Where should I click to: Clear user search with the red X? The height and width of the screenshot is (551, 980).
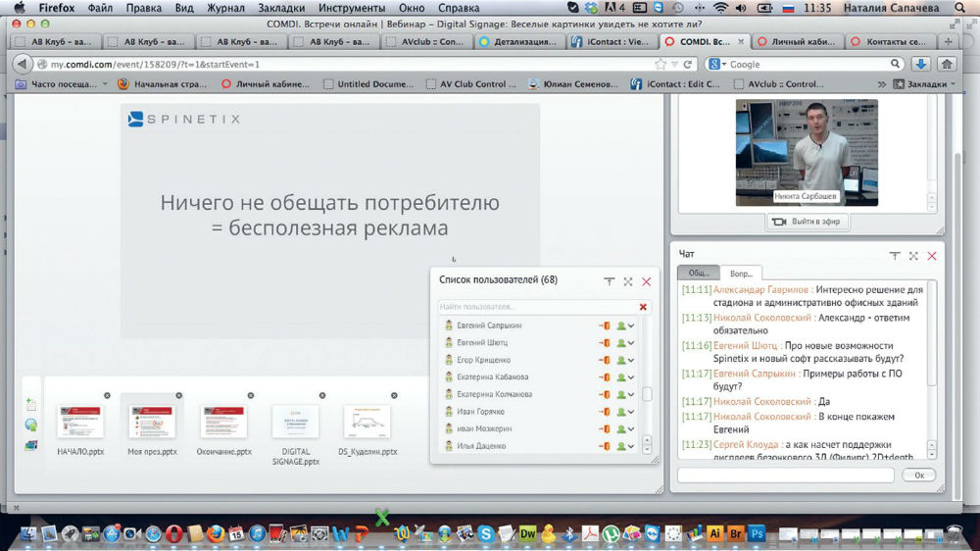(643, 307)
